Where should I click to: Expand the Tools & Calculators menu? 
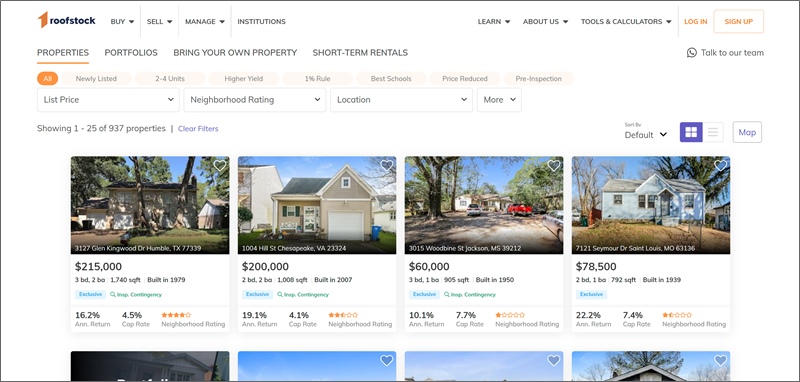(x=626, y=21)
